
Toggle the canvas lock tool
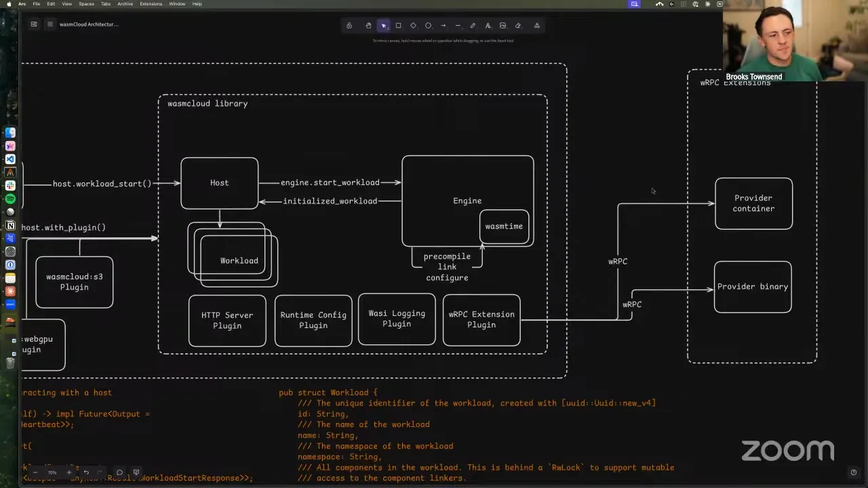click(349, 26)
